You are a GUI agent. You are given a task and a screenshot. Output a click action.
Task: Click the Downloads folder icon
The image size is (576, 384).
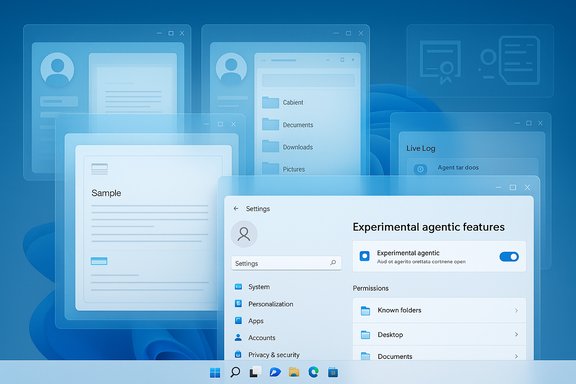click(270, 146)
